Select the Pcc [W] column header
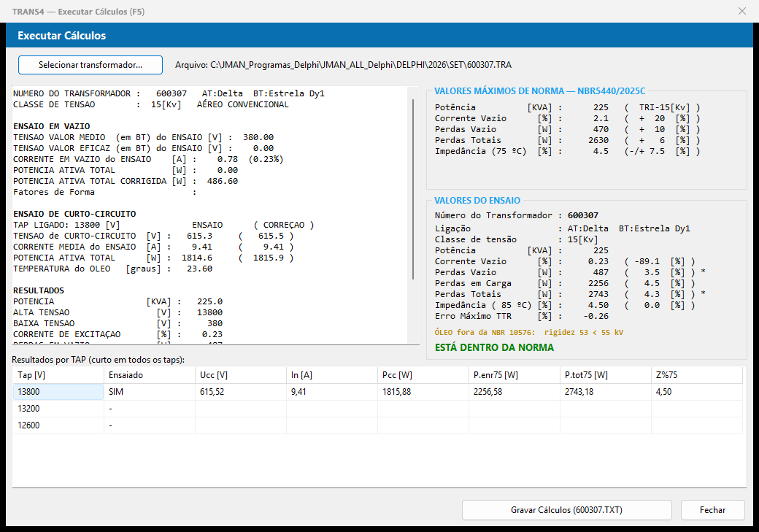759x532 pixels. pyautogui.click(x=423, y=375)
